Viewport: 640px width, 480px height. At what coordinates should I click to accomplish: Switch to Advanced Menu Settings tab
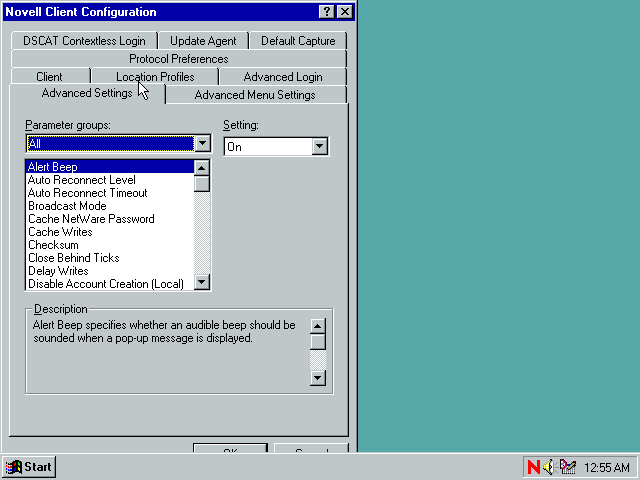[x=255, y=95]
